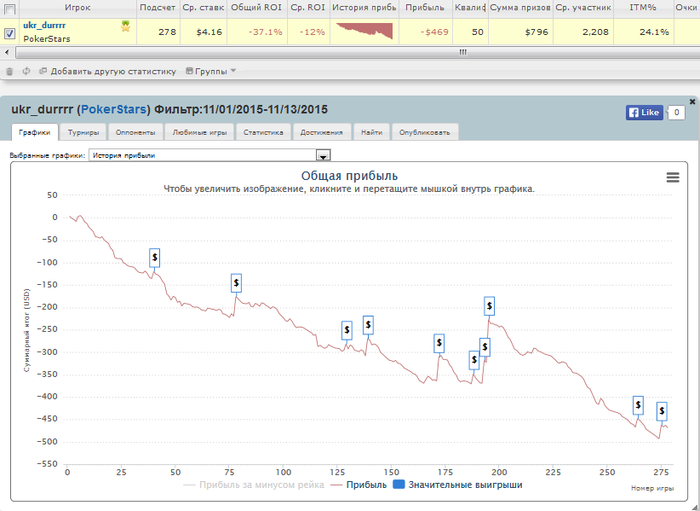This screenshot has height=511, width=700.
Task: Close the player details panel
Action: 692,102
